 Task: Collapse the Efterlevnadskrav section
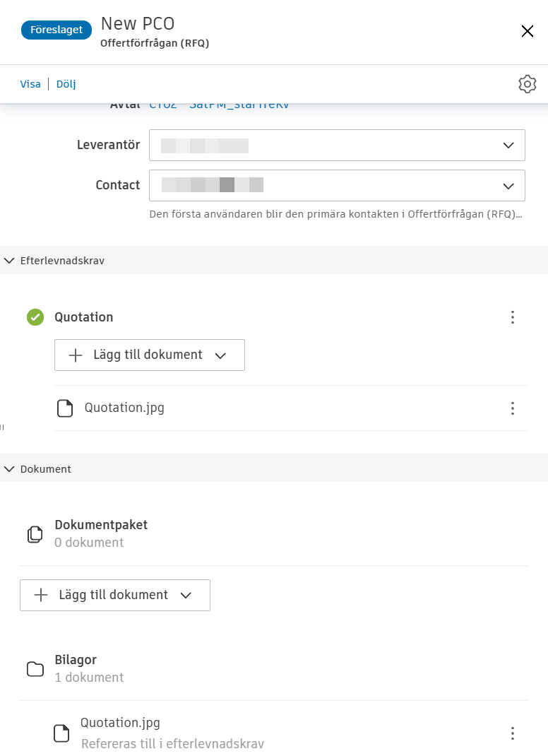pos(9,260)
